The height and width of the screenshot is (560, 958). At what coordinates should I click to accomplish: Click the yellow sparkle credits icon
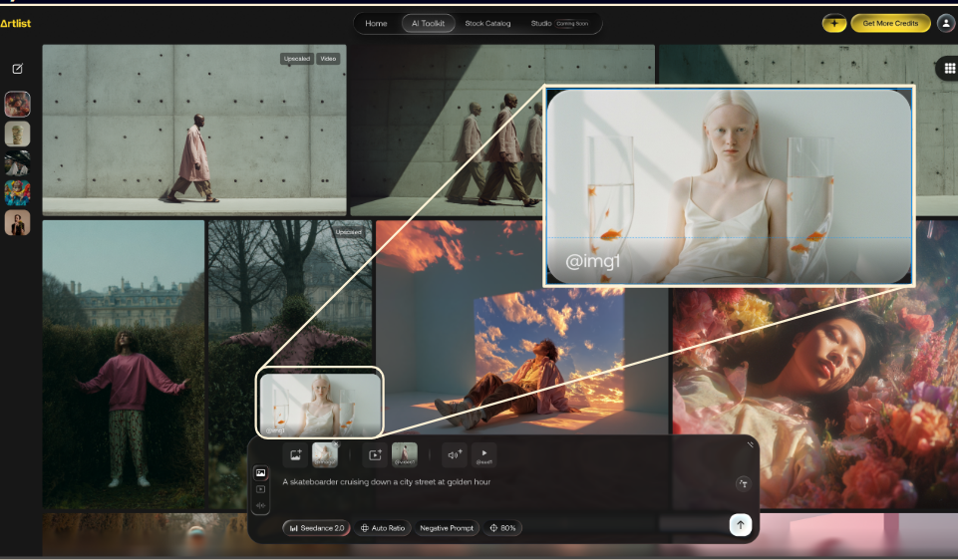833,23
